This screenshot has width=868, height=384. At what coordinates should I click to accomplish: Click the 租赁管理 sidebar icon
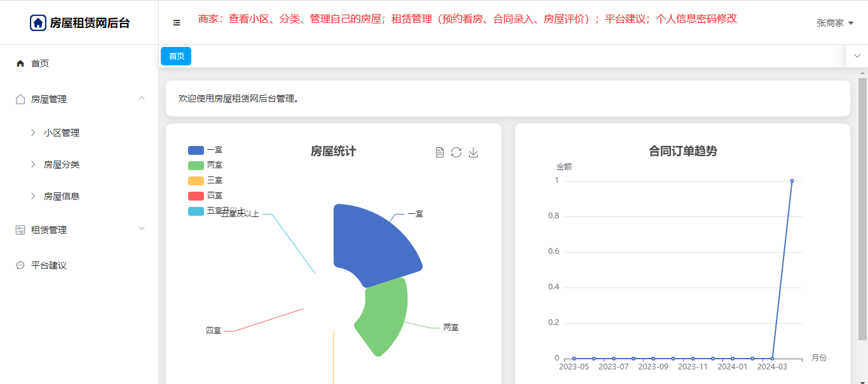(x=20, y=230)
